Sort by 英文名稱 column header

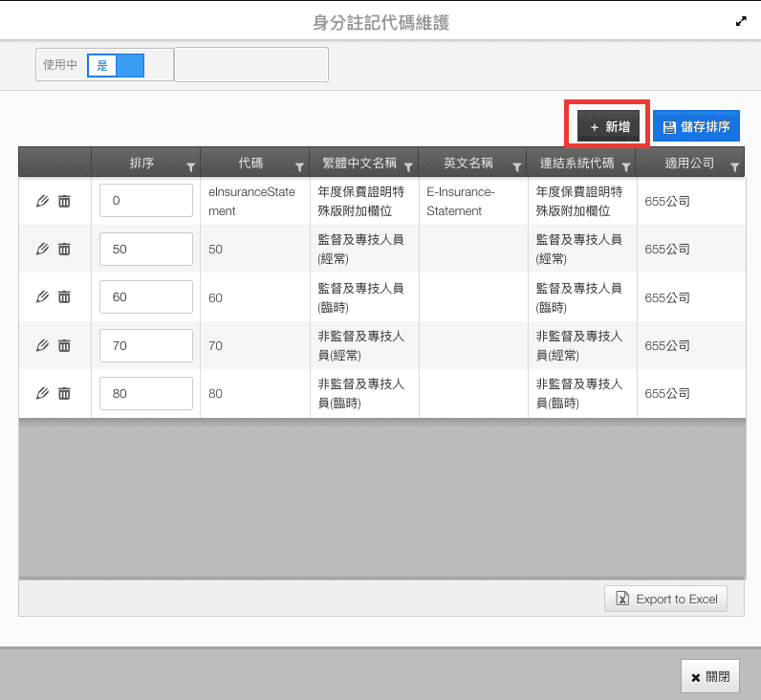(467, 164)
